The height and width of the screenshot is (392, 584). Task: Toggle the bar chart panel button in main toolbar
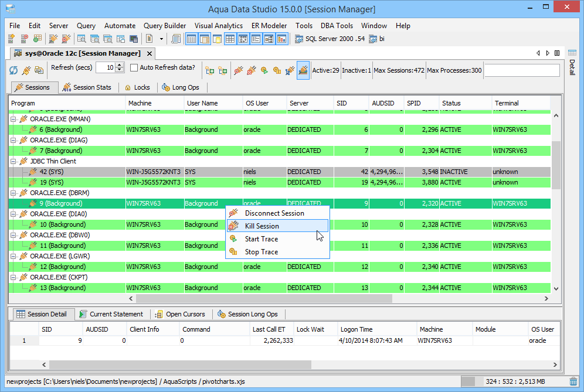tap(281, 39)
